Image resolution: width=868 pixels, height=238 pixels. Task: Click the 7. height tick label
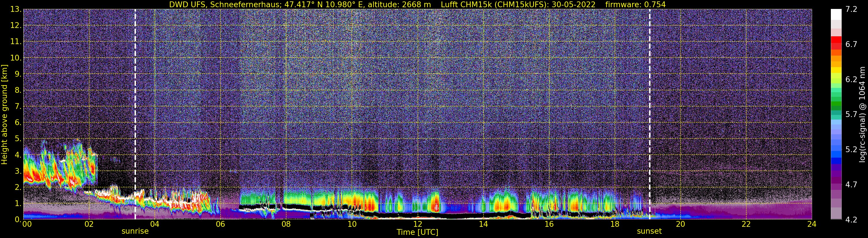pos(18,106)
